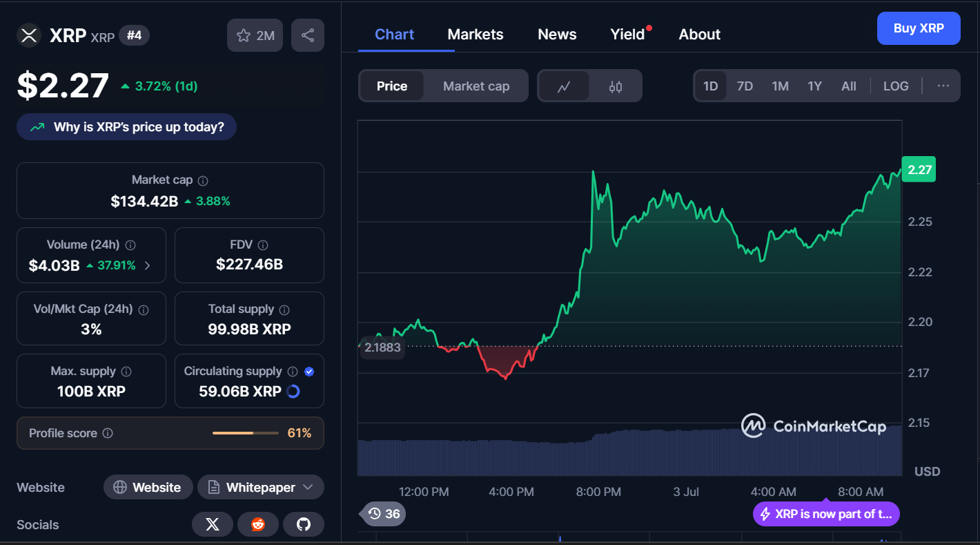The image size is (980, 545).
Task: Open the Website link button
Action: pyautogui.click(x=148, y=487)
